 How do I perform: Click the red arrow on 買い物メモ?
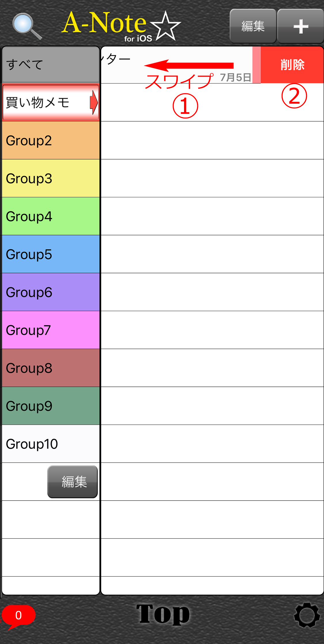[94, 103]
